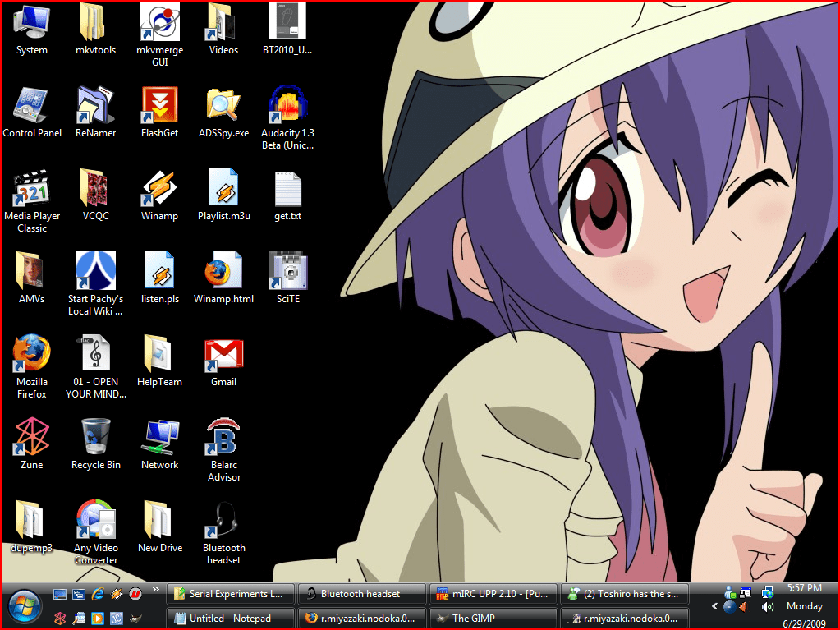The image size is (840, 630).
Task: Switch to Firefox r.miyazaki.nodoka taskbar window
Action: click(x=362, y=619)
